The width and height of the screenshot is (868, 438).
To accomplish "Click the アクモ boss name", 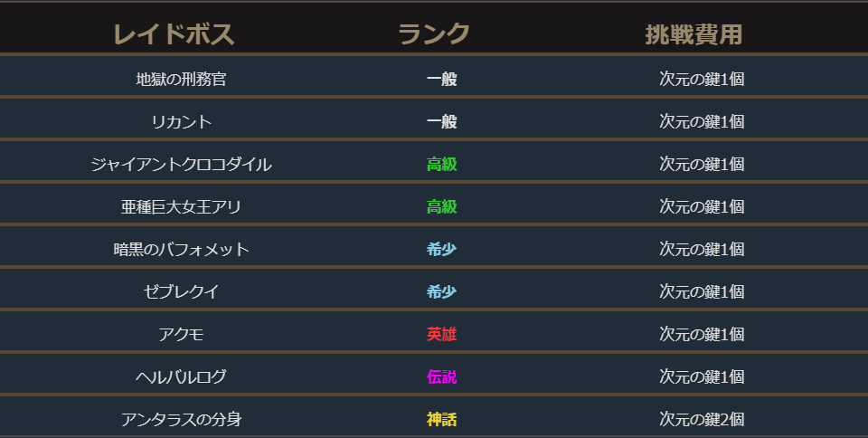I will pyautogui.click(x=181, y=334).
